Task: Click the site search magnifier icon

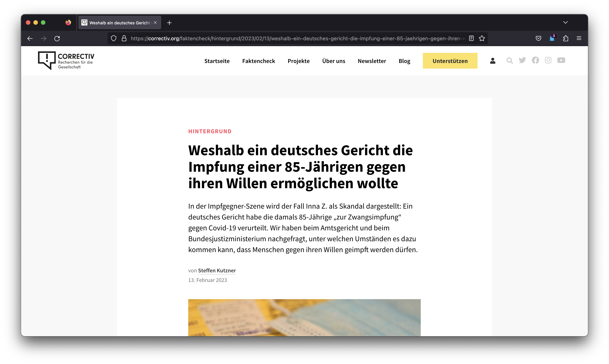Action: (510, 61)
